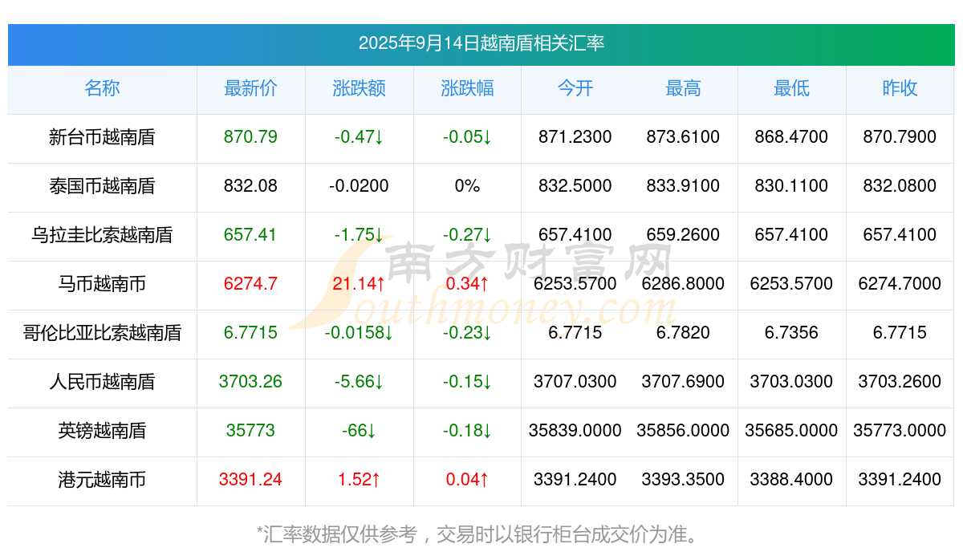Screen dimensions: 963x560
Task: Select opening value 871.2300
Action: coord(575,137)
